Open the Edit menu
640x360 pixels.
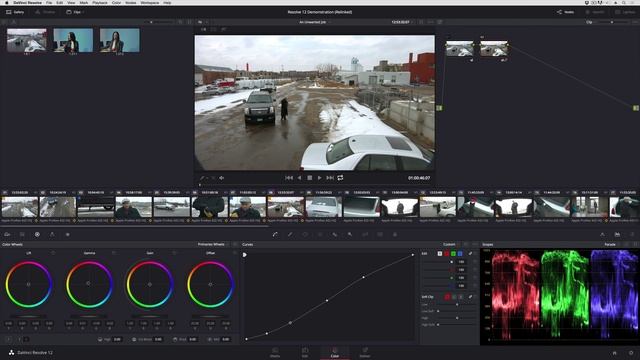coord(60,2)
